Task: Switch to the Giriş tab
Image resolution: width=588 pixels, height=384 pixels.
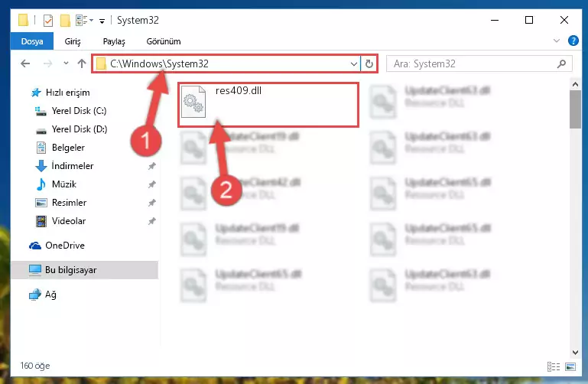Action: point(73,41)
